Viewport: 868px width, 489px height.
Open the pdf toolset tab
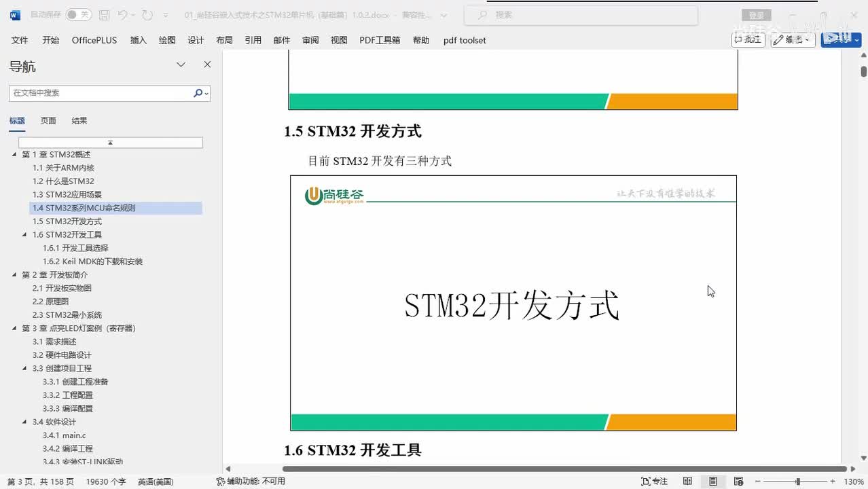[x=465, y=40]
